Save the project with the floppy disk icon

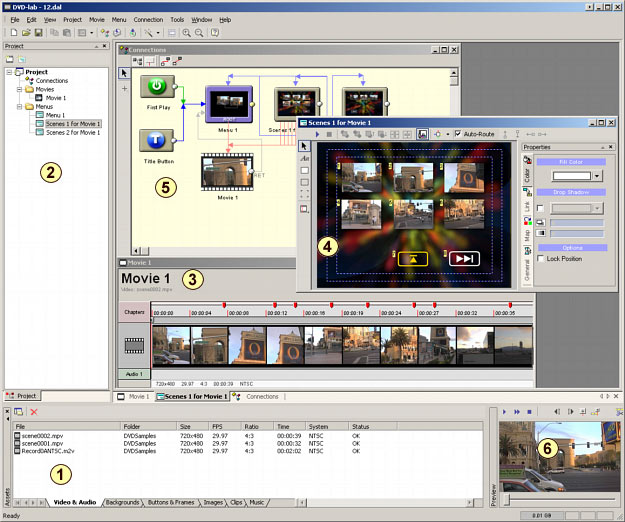(x=39, y=33)
